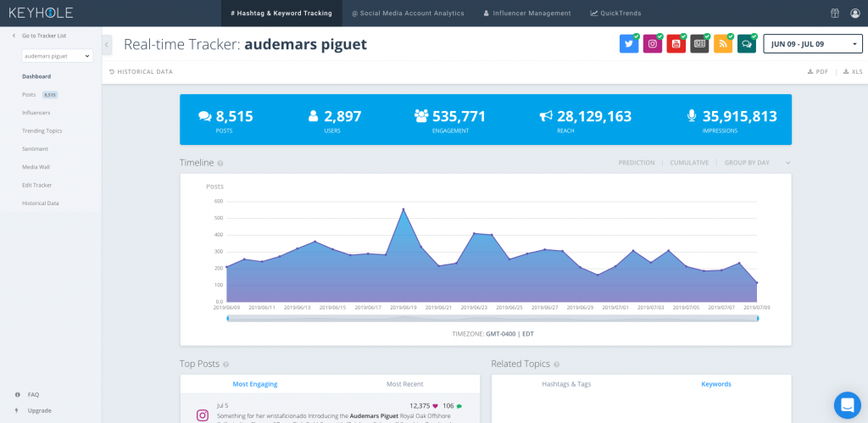
Task: Click the Keyhole logo
Action: 41,13
